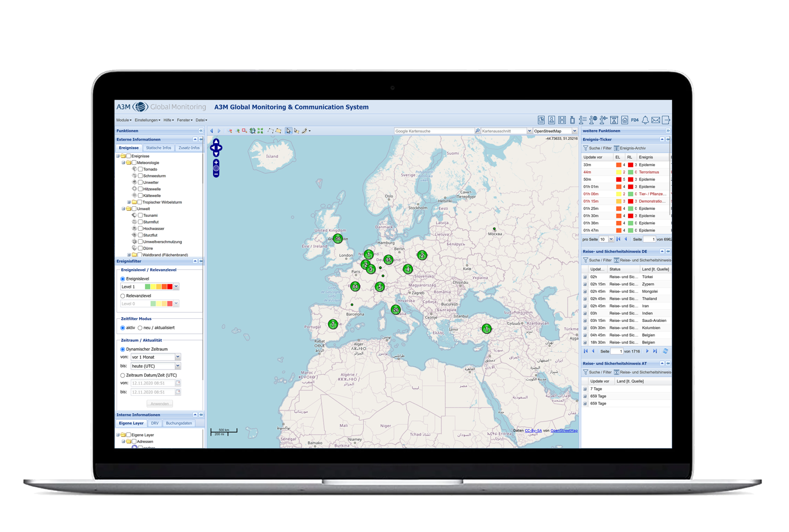This screenshot has width=789, height=532.
Task: Open the pencil drawing tool
Action: tap(305, 131)
